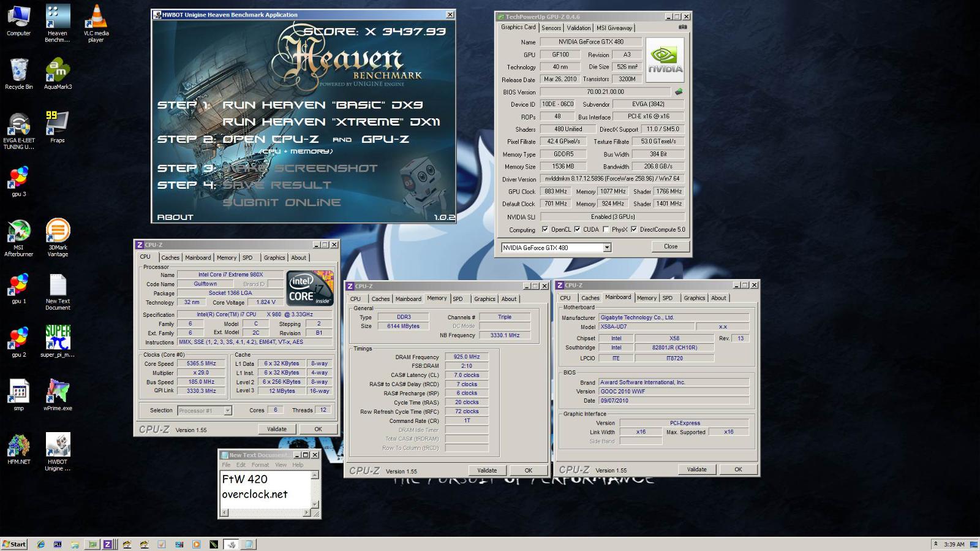Open the New Text Document desktop file
This screenshot has height=551, width=980.
pos(58,292)
